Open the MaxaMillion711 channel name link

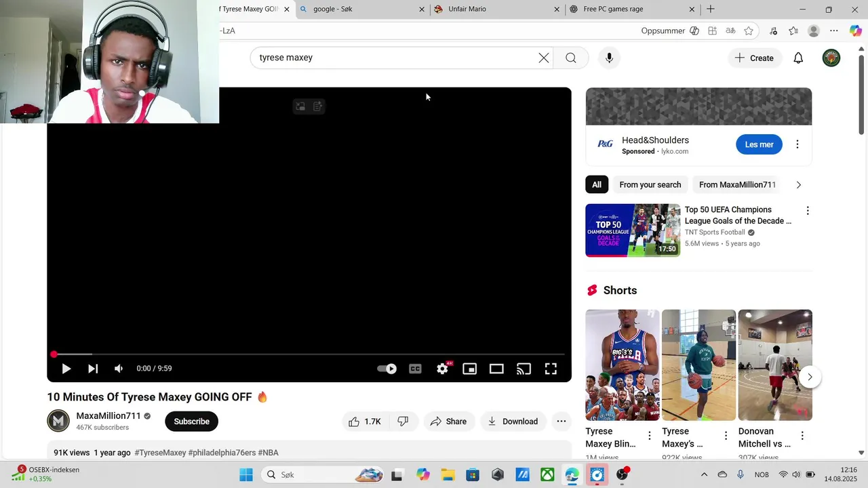click(108, 416)
